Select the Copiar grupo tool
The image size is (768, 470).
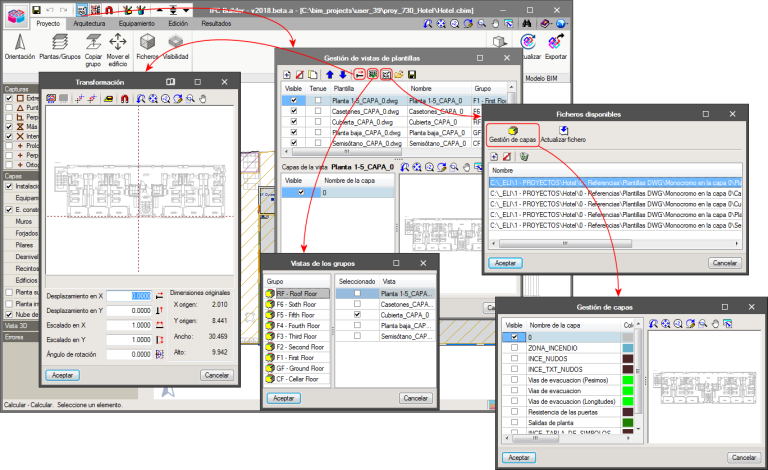coord(93,50)
